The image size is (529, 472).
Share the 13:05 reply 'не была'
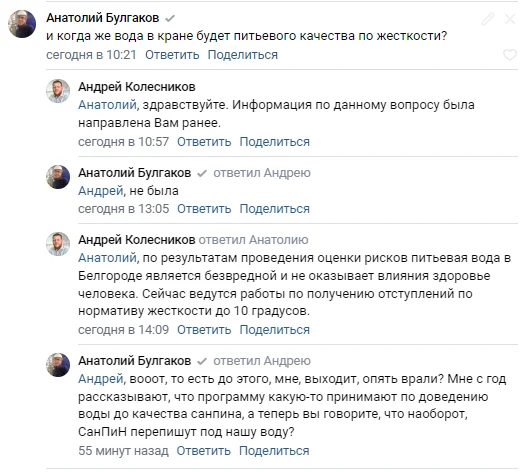[x=275, y=209]
